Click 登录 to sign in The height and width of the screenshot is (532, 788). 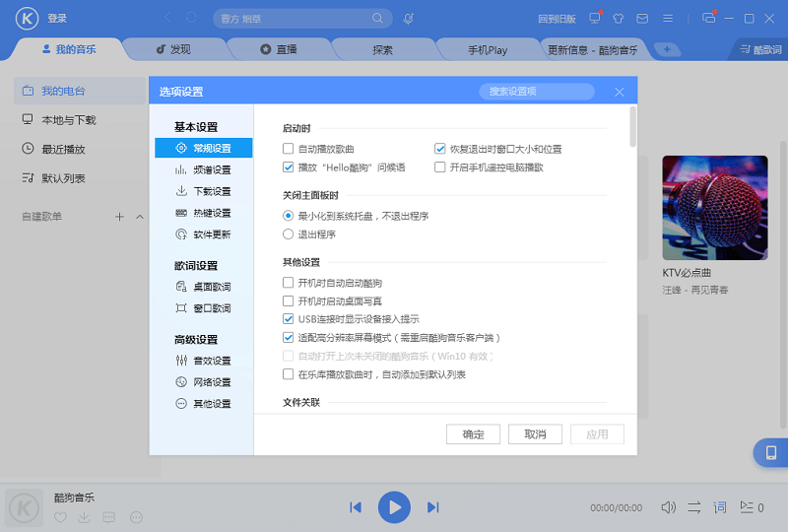pyautogui.click(x=57, y=19)
